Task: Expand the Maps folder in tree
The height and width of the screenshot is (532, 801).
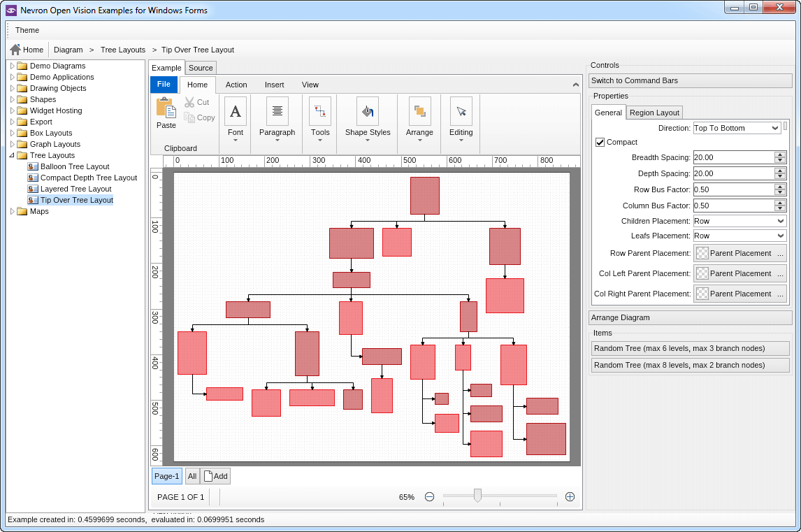Action: coord(12,211)
